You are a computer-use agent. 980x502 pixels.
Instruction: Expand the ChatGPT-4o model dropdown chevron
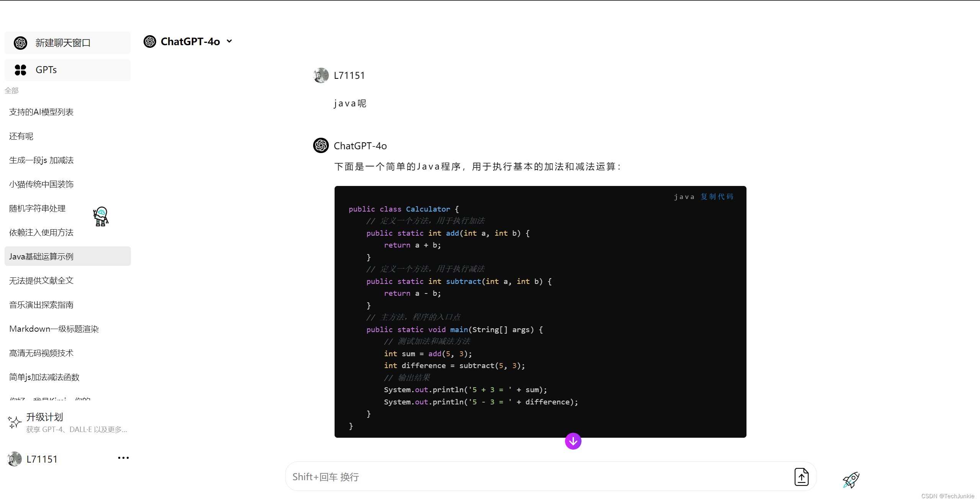point(229,41)
